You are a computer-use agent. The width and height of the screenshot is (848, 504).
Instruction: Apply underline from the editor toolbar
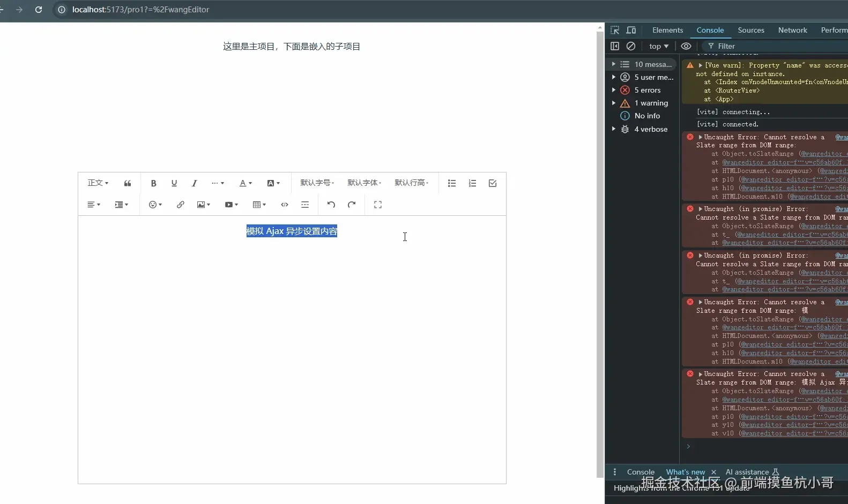click(174, 183)
